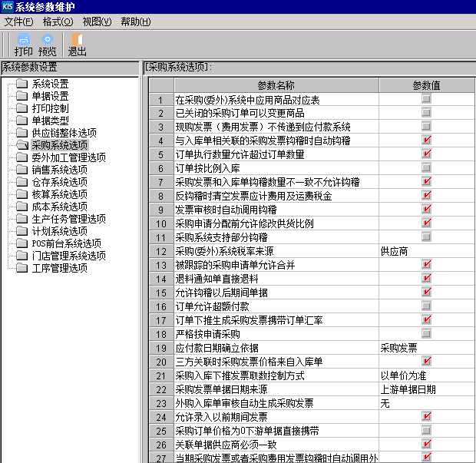
Task: Uncheck 允许录入以前期间发票 checkbox
Action: pyautogui.click(x=426, y=416)
